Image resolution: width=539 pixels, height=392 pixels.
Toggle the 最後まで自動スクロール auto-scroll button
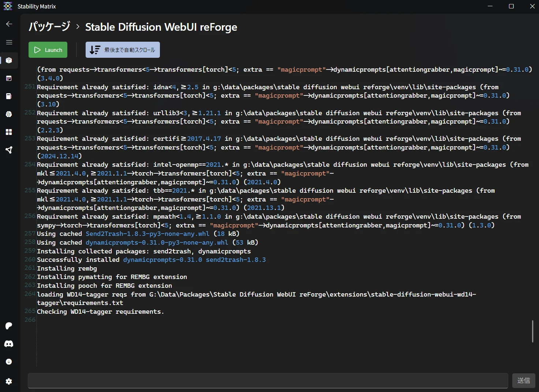pyautogui.click(x=123, y=50)
